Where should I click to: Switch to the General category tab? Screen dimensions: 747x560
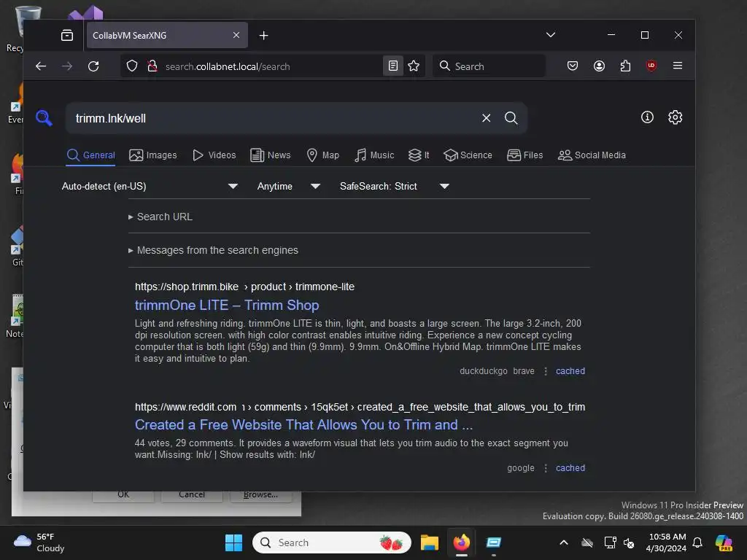(x=90, y=155)
